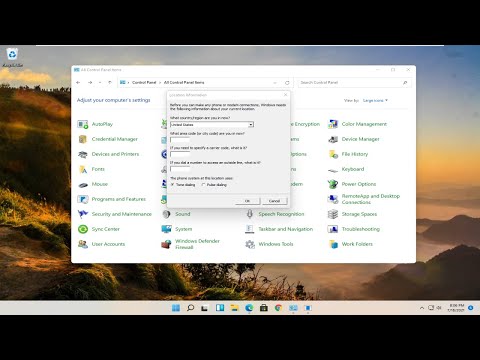Go forward with the forward arrow
The image size is (480, 360).
point(90,82)
